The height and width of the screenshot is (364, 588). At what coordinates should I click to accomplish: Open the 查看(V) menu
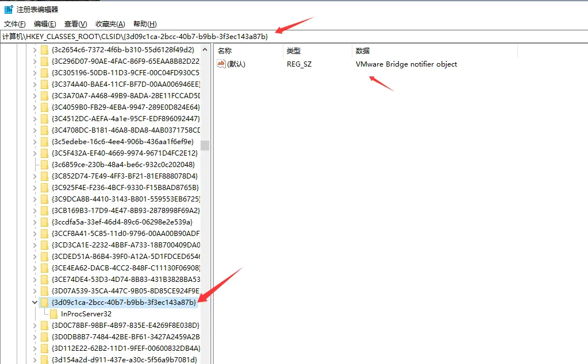coord(75,24)
